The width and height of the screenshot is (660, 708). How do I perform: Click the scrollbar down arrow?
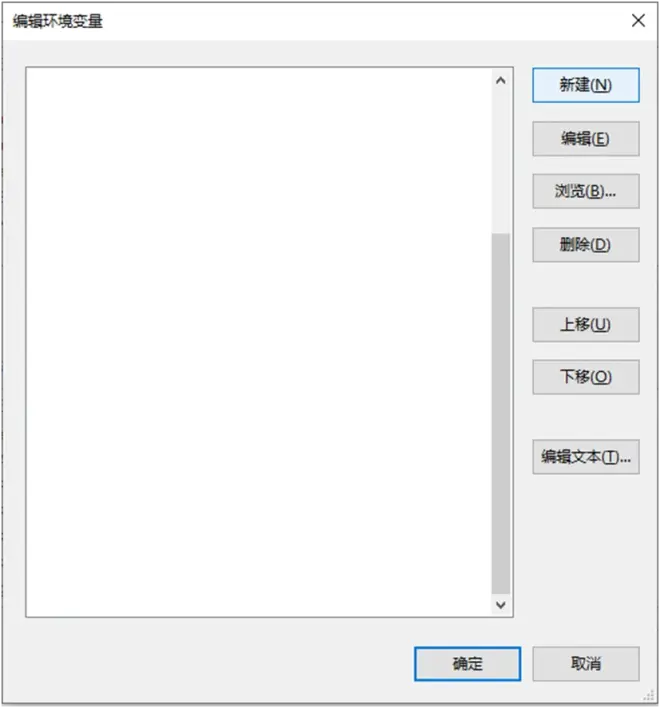point(501,605)
